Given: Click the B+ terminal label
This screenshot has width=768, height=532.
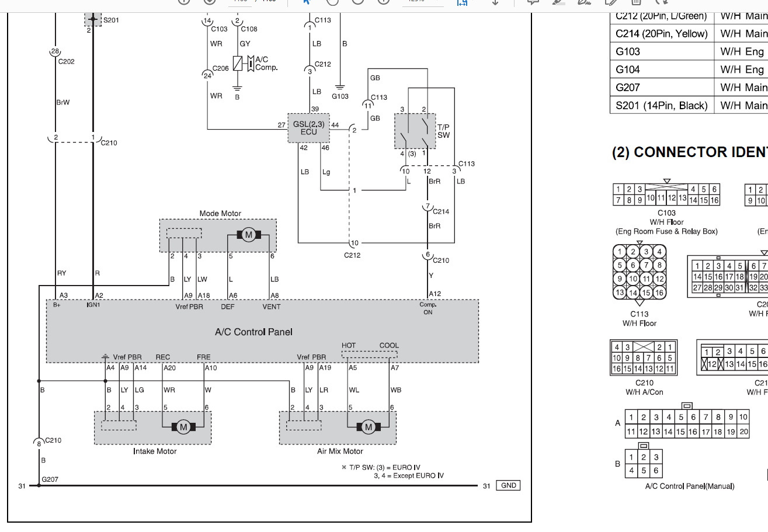Looking at the screenshot, I should coord(57,304).
